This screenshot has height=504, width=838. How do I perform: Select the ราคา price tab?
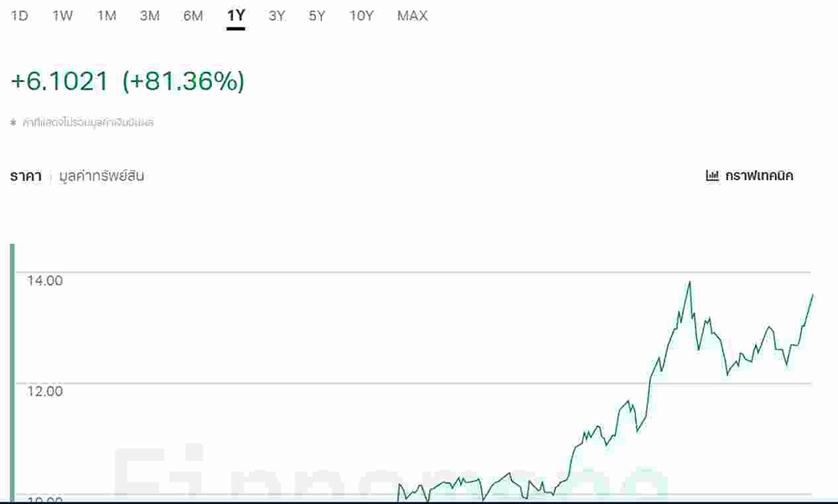pos(26,176)
